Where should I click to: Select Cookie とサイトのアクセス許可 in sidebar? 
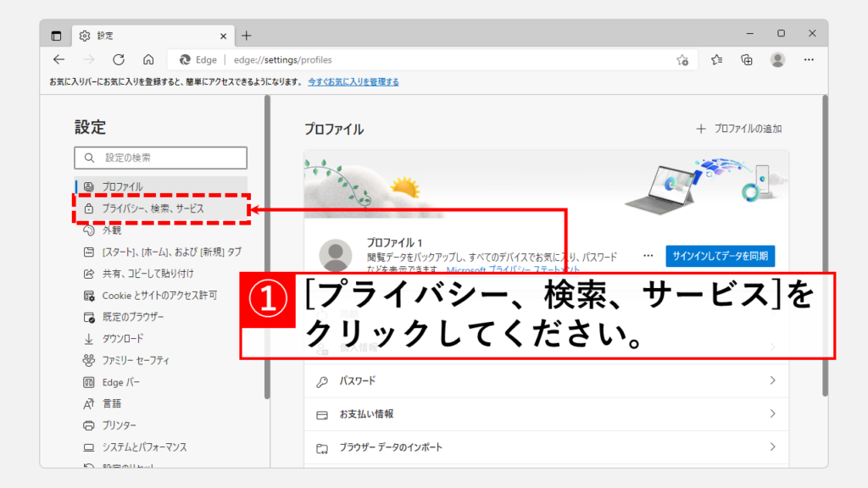click(159, 296)
